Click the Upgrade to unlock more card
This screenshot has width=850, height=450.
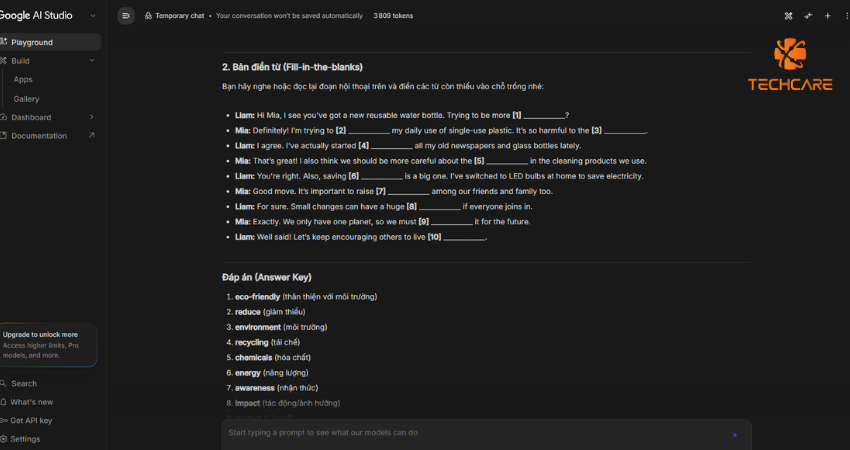pos(48,345)
